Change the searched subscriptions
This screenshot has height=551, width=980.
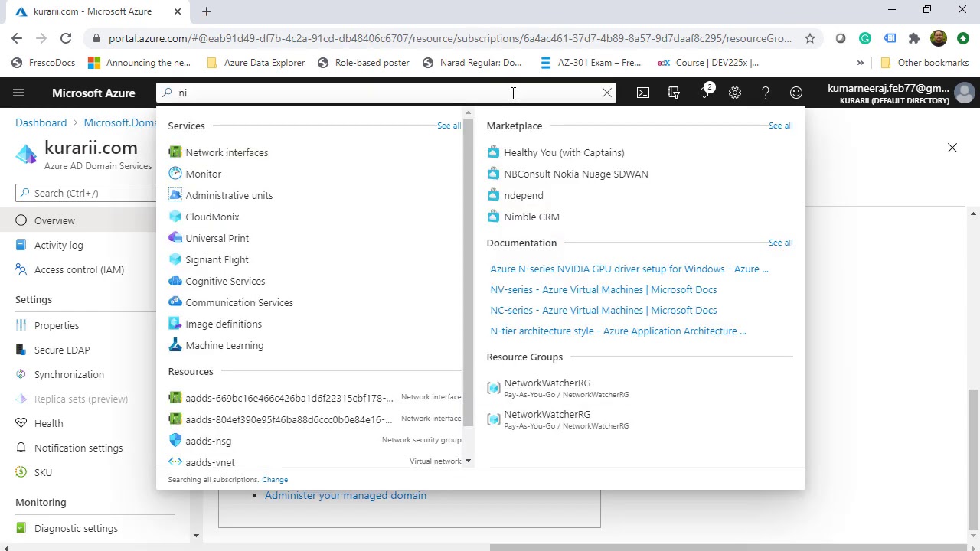(x=275, y=480)
